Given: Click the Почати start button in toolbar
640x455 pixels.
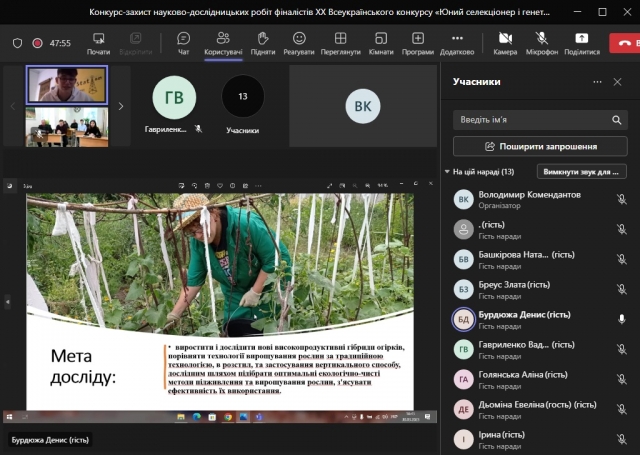Looking at the screenshot, I should (x=98, y=42).
